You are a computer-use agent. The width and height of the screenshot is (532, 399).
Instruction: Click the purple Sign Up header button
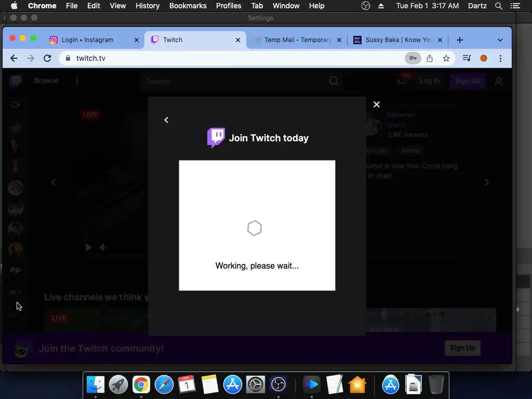coord(468,81)
